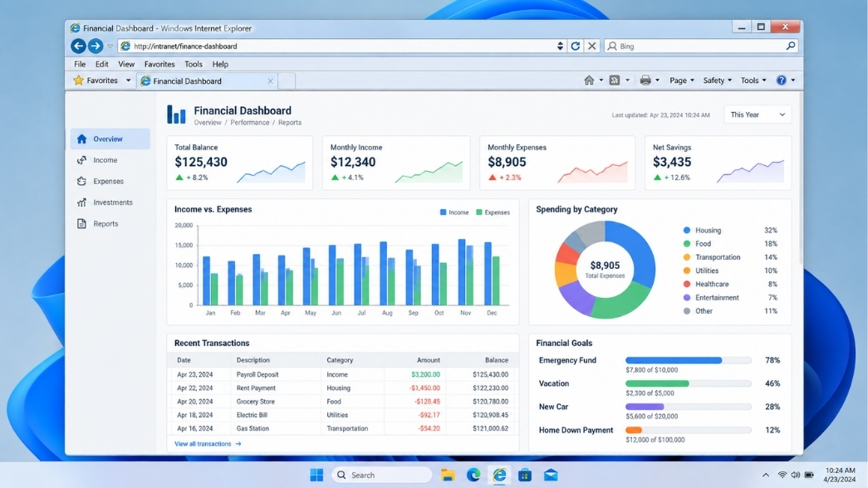Expand the address bar history dropdown arrows
Screen dimensions: 868x488
[560, 46]
